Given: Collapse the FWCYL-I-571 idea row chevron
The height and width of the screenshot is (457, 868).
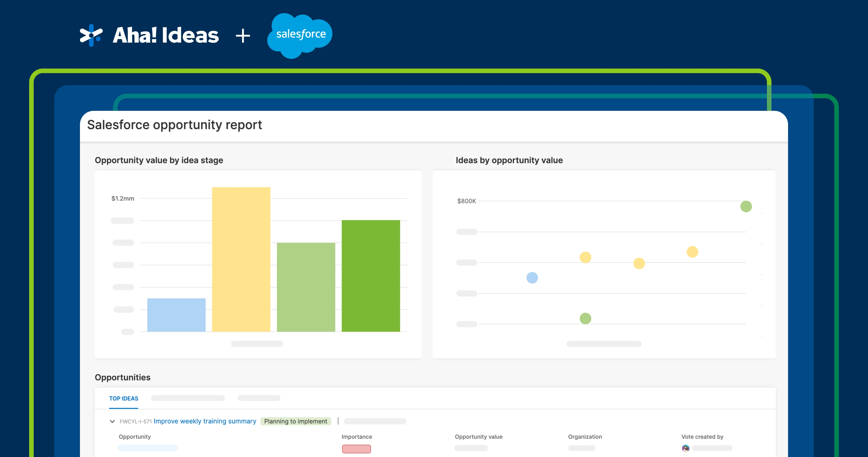Looking at the screenshot, I should 112,421.
